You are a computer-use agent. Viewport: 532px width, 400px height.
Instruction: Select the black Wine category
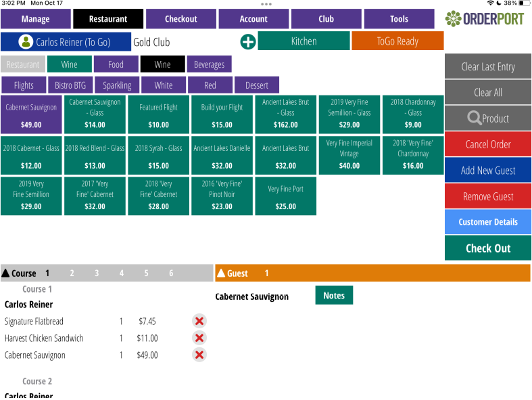(162, 64)
